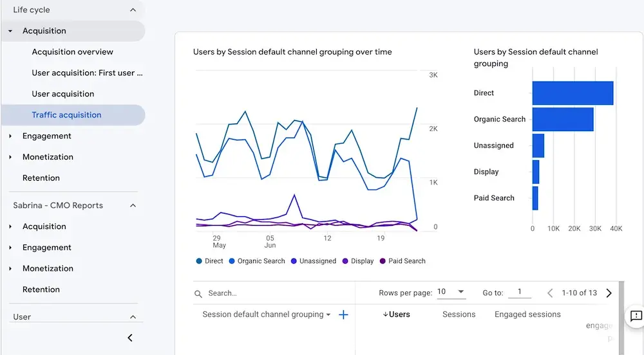644x355 pixels.
Task: Open the Rows per page dropdown
Action: 451,292
